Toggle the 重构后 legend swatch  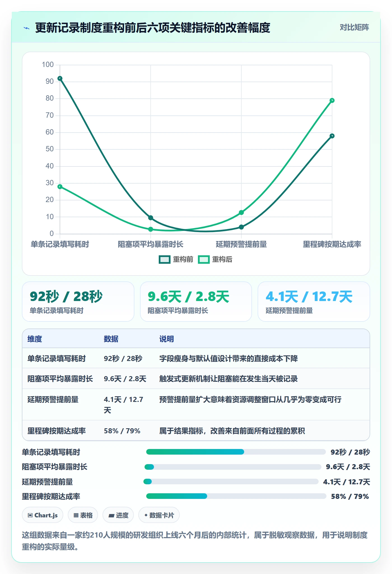204,260
